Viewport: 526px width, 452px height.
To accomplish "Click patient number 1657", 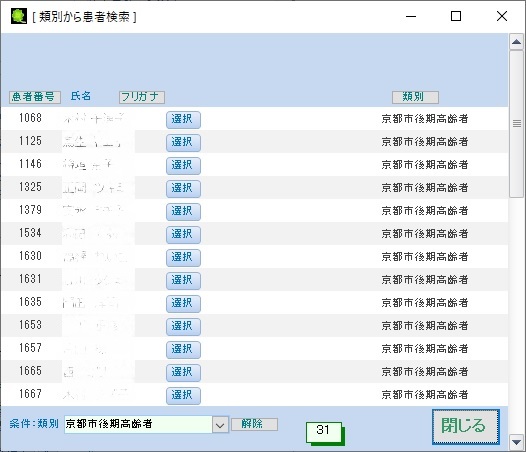I will tap(31, 348).
